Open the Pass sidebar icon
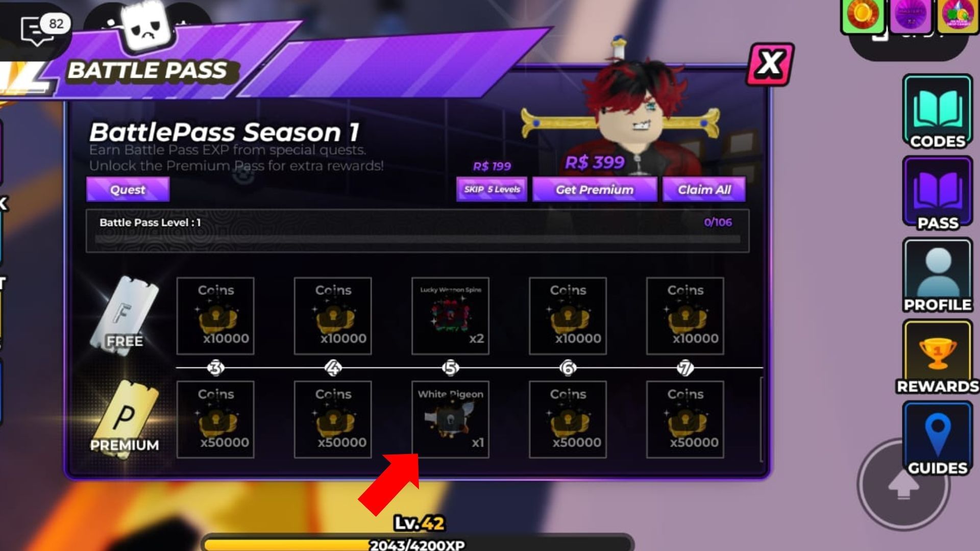 pyautogui.click(x=938, y=194)
